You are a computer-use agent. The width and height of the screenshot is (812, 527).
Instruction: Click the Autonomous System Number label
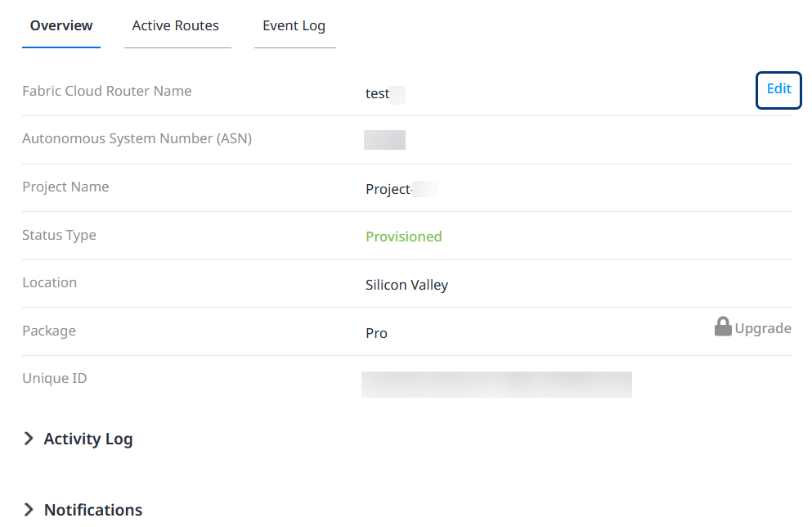pyautogui.click(x=137, y=139)
